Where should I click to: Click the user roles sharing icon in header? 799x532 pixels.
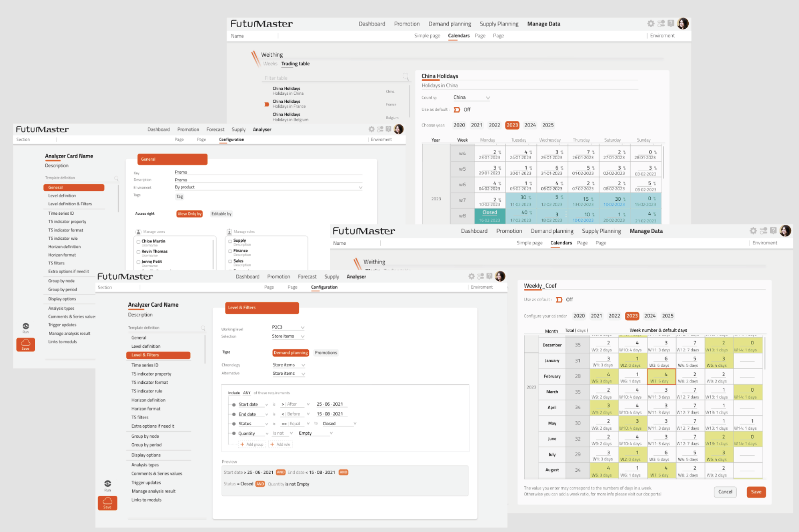tap(661, 23)
